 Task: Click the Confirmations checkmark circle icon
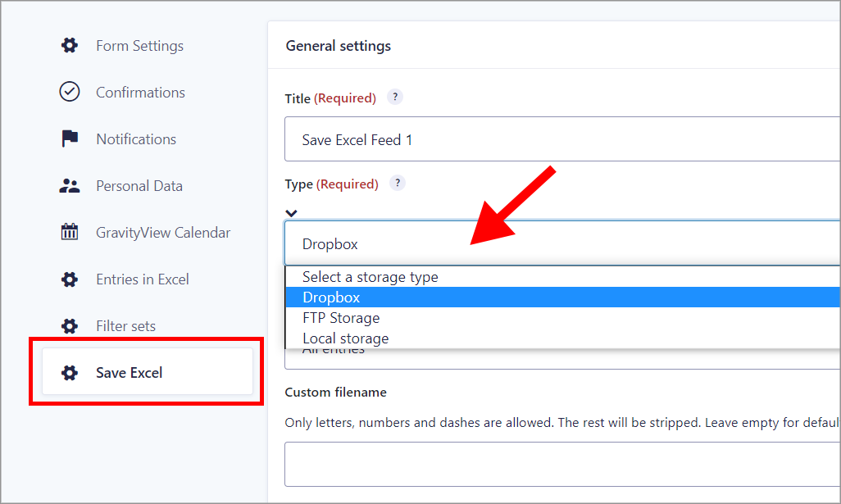coord(69,92)
